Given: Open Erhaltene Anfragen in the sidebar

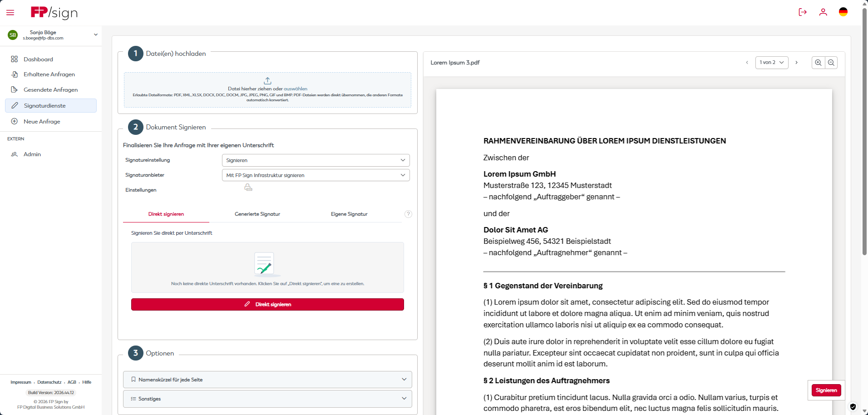Looking at the screenshot, I should tap(51, 74).
